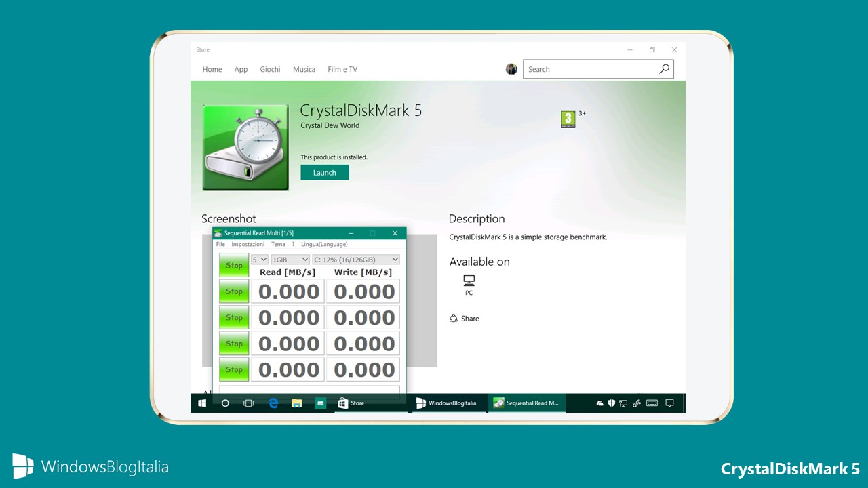Screen dimensions: 868x488
Task: Open the Windows Start menu
Action: (202, 403)
